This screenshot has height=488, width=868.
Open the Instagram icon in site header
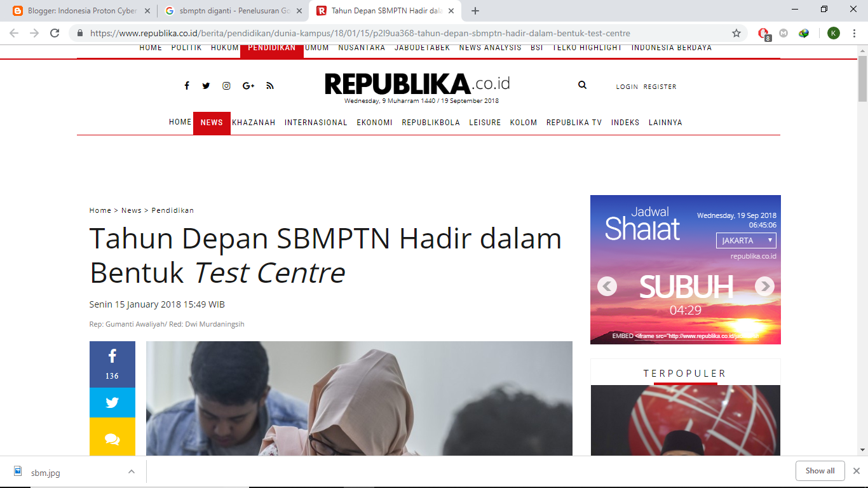pyautogui.click(x=226, y=86)
